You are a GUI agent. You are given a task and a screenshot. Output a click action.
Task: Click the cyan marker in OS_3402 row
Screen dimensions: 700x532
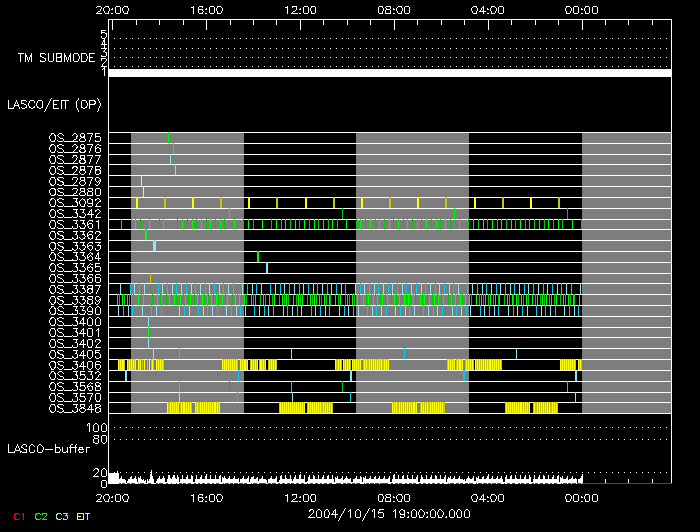pos(148,343)
